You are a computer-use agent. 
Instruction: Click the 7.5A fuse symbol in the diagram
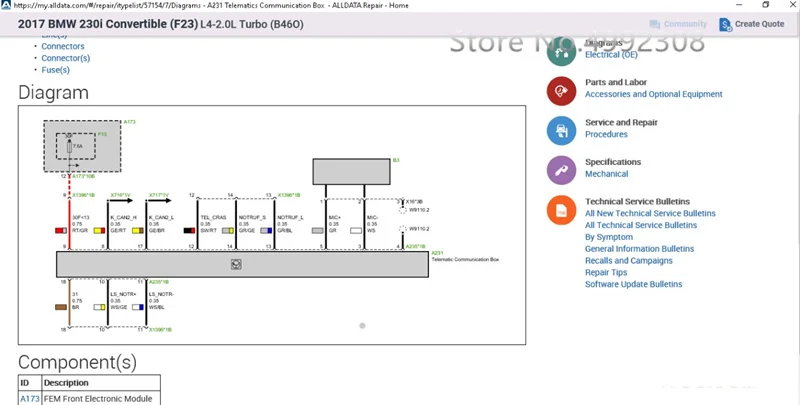pyautogui.click(x=69, y=146)
